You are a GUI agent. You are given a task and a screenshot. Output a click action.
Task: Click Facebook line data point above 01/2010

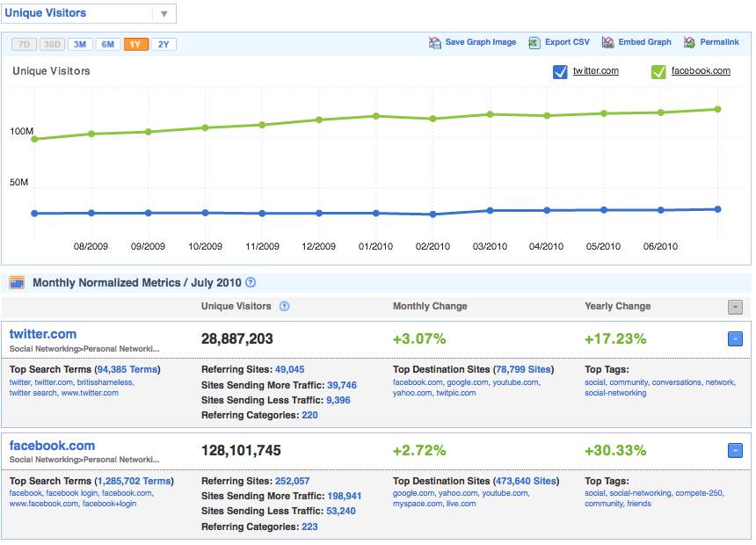coord(376,116)
